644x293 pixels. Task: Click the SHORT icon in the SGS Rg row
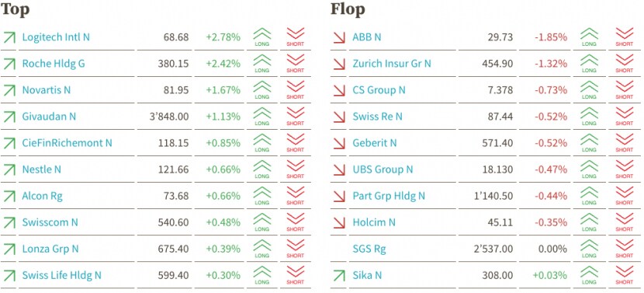pos(625,249)
